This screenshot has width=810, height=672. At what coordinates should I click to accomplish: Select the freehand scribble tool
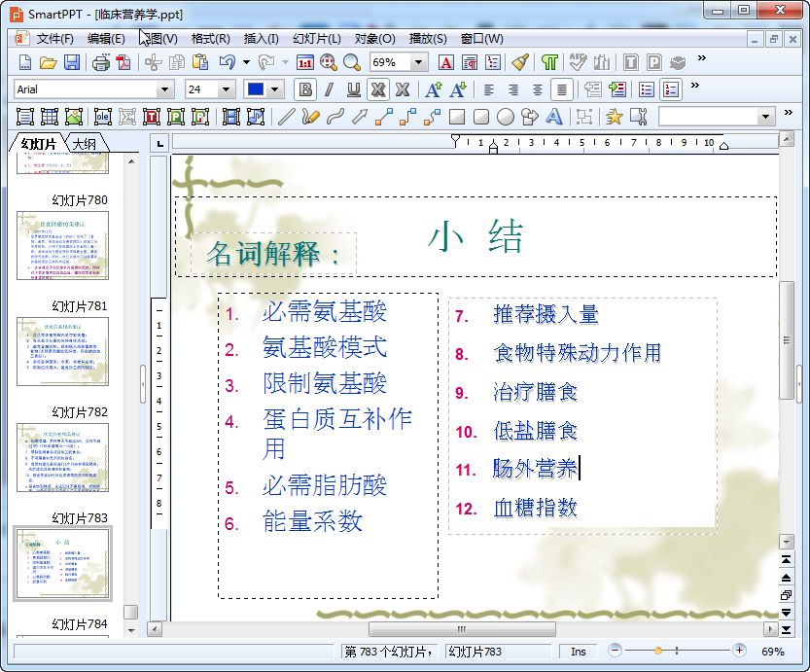pos(310,117)
